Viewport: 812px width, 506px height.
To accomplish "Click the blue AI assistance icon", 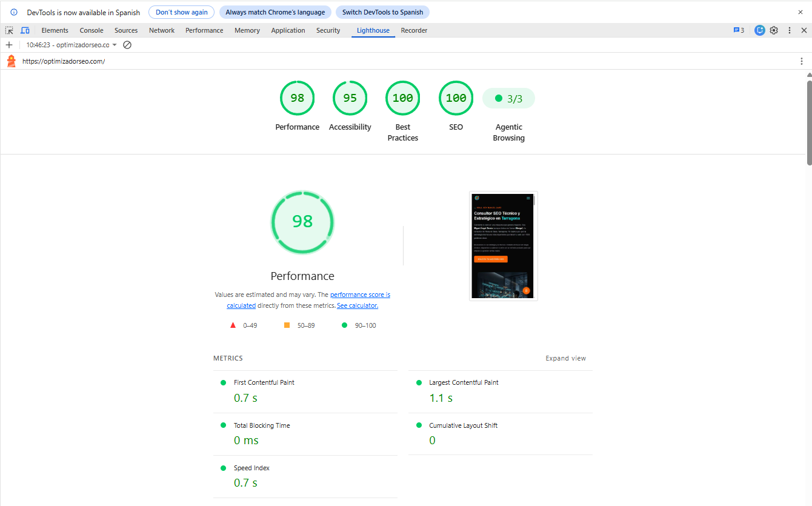I will [759, 30].
